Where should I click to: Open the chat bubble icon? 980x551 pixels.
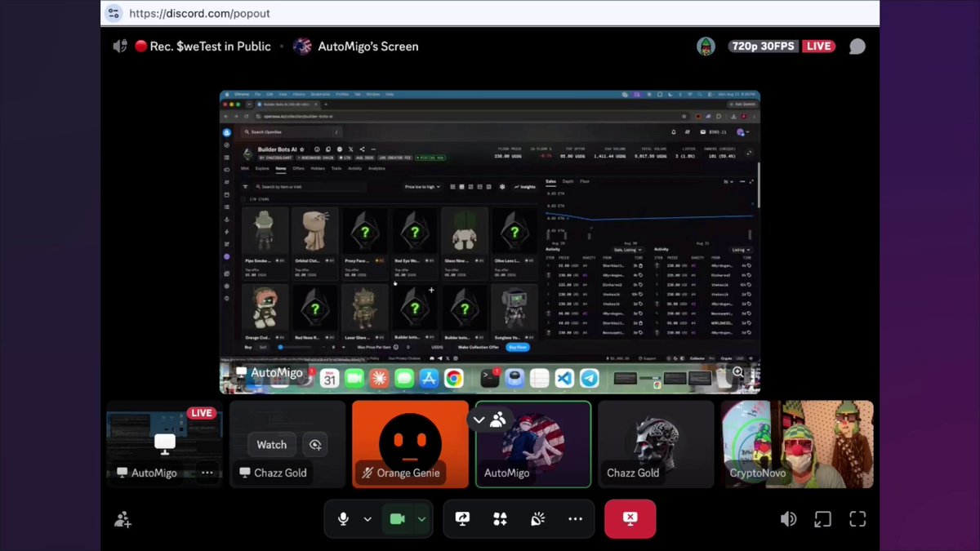pyautogui.click(x=857, y=47)
